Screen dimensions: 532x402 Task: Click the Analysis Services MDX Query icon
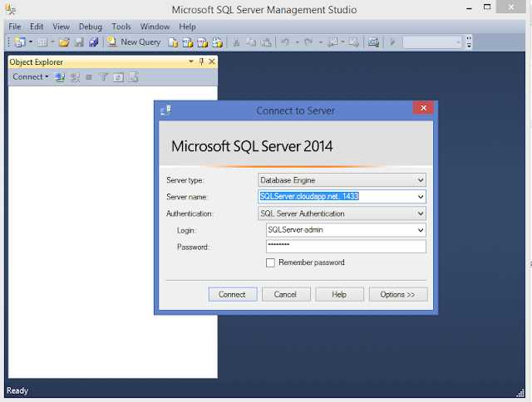(x=188, y=42)
